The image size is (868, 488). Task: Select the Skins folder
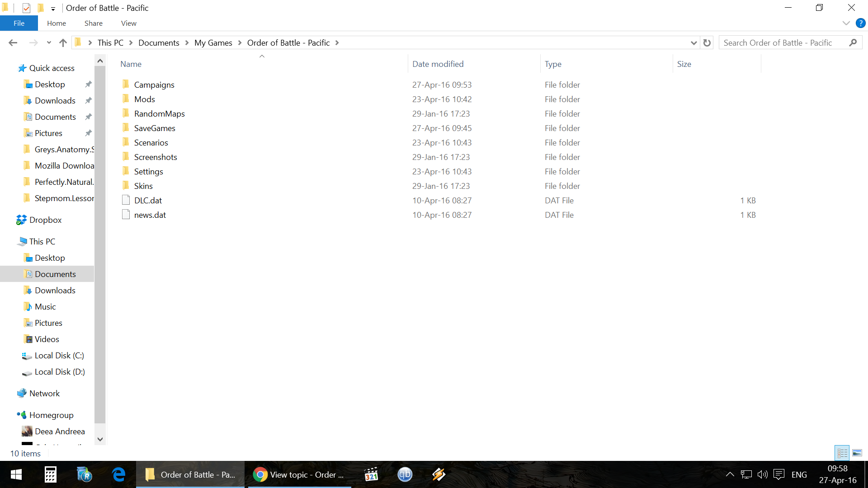(143, 186)
